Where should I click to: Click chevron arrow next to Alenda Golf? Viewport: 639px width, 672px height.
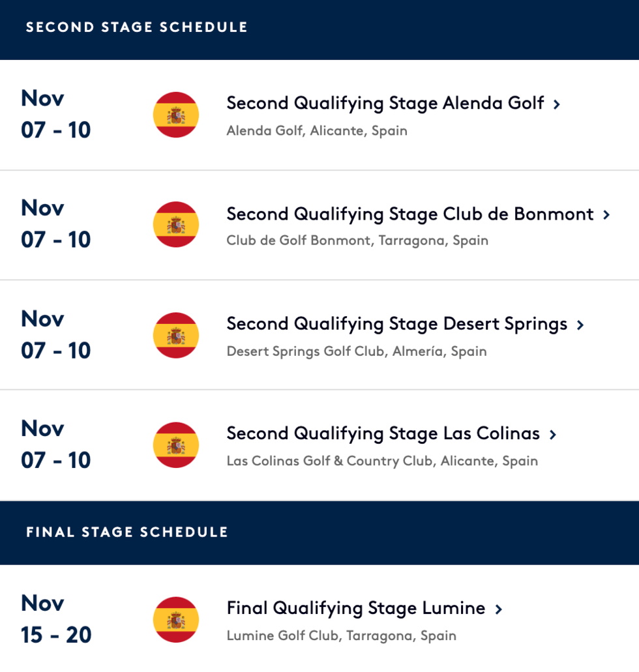pos(557,104)
